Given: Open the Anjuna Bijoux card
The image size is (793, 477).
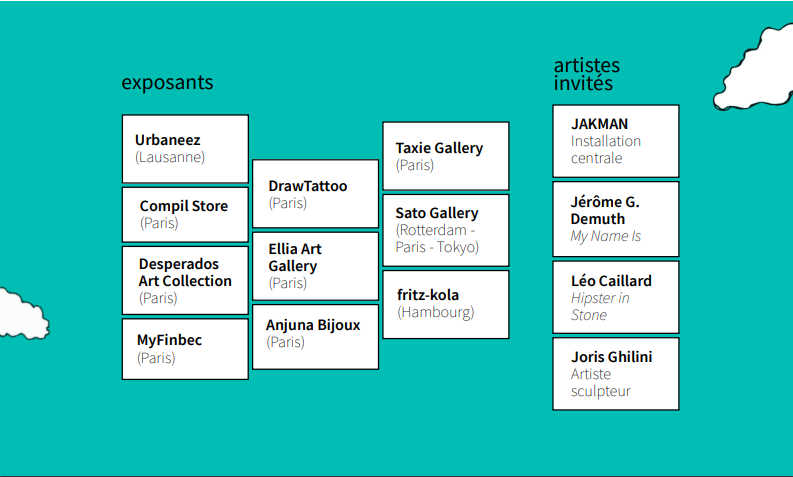Looking at the screenshot, I should [x=315, y=337].
